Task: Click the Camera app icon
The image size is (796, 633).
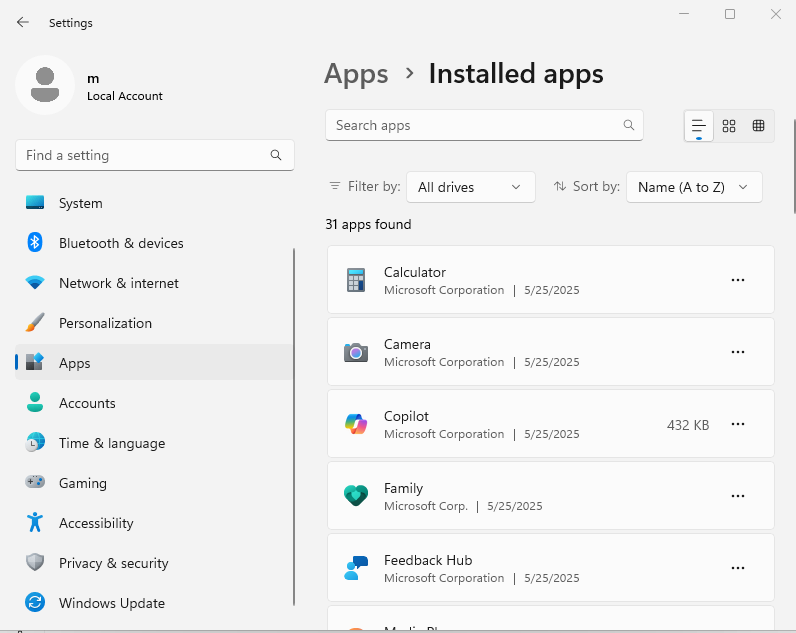Action: [x=356, y=352]
